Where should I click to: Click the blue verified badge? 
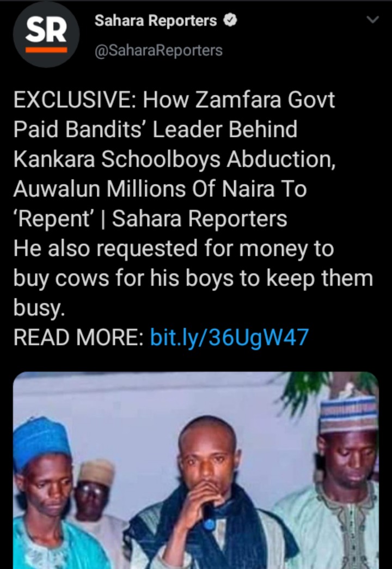point(230,21)
